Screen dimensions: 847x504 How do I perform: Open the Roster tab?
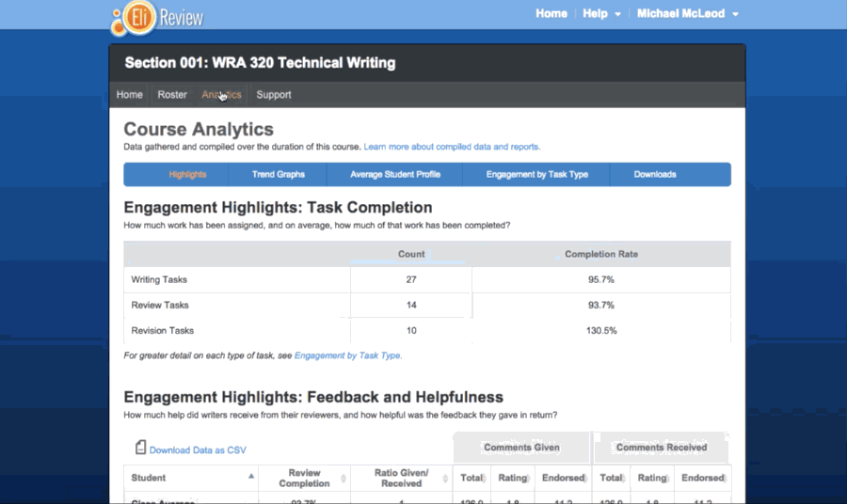[x=172, y=94]
